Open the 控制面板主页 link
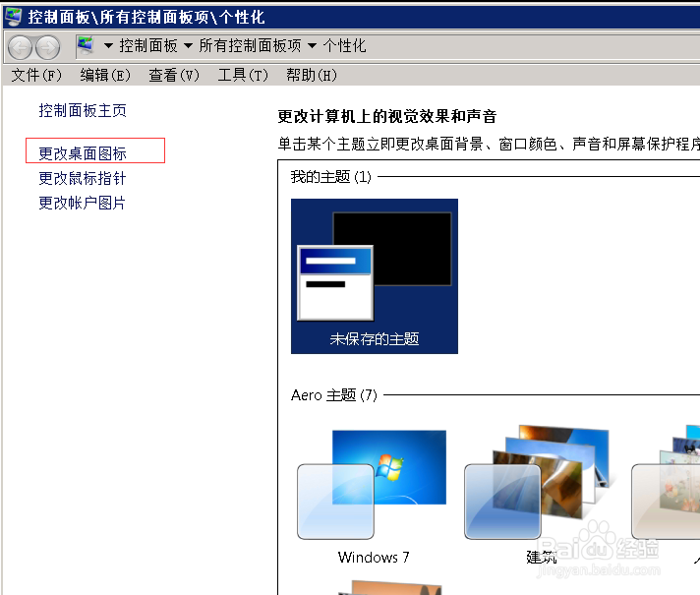 [83, 110]
